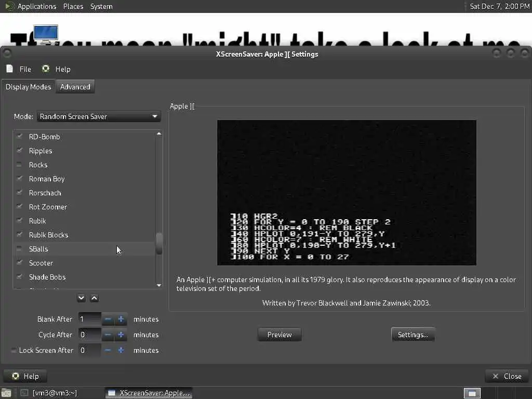Click the File document icon
The image size is (532, 399).
(x=10, y=69)
